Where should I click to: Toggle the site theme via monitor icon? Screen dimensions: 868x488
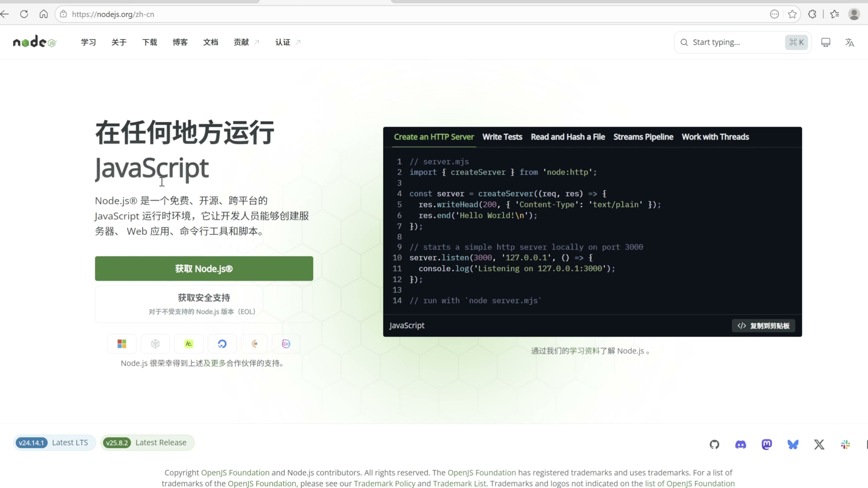(826, 42)
